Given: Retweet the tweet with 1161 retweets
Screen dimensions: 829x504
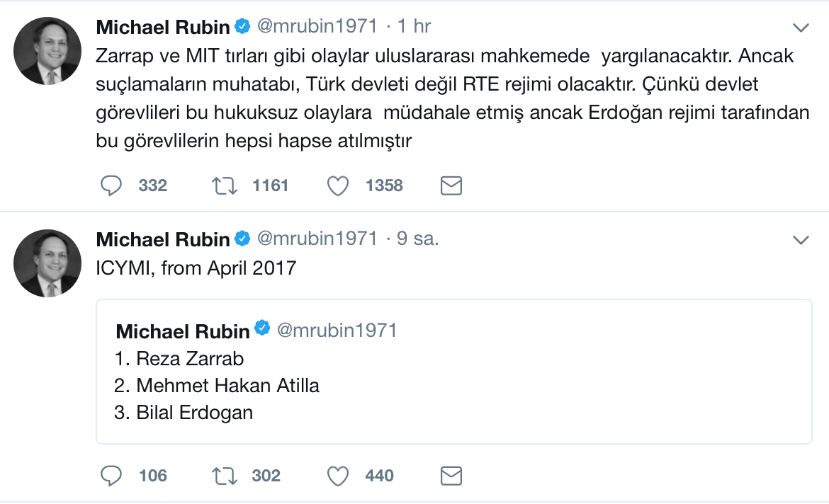Looking at the screenshot, I should click(x=225, y=185).
